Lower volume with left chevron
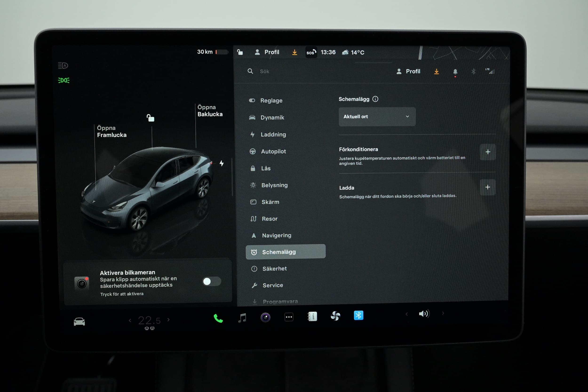 406,314
